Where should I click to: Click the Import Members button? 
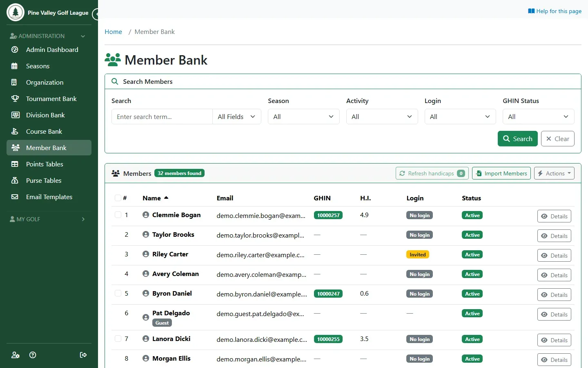click(x=501, y=173)
